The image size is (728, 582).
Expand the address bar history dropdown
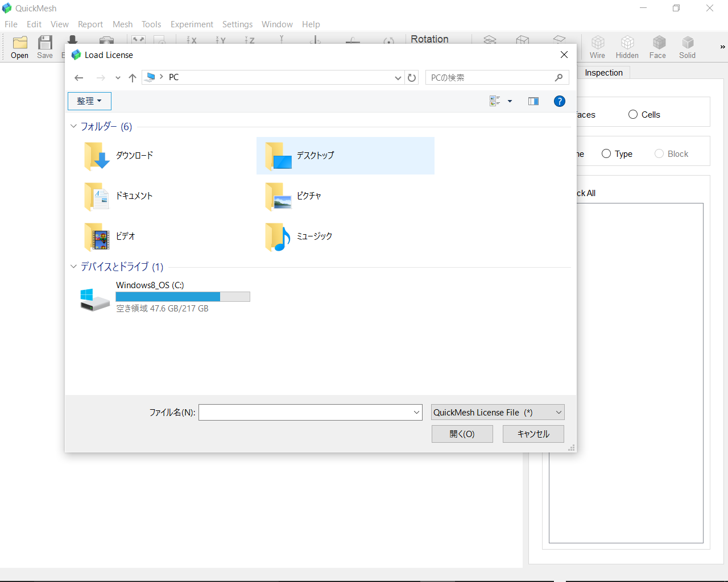point(398,78)
